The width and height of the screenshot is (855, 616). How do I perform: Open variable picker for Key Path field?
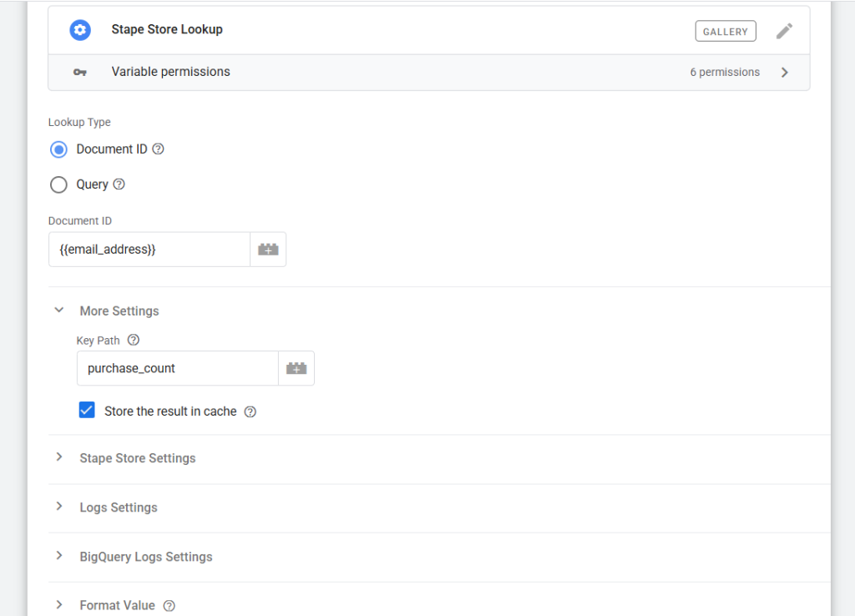click(x=296, y=368)
